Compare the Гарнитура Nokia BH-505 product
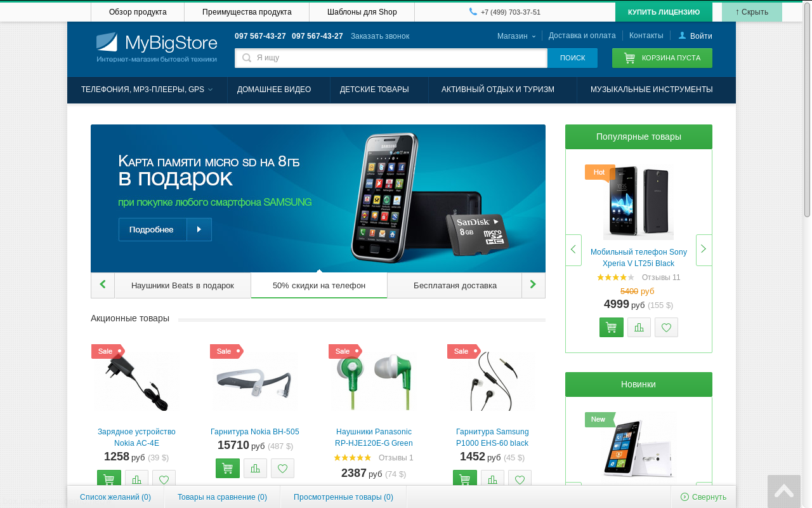812x508 pixels. tap(255, 468)
